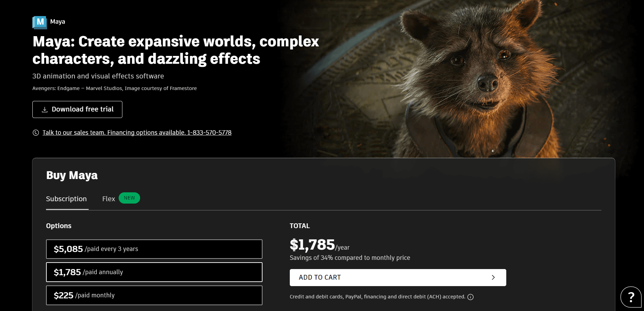Click the raccoon hero image
The height and width of the screenshot is (311, 644).
pos(477,78)
